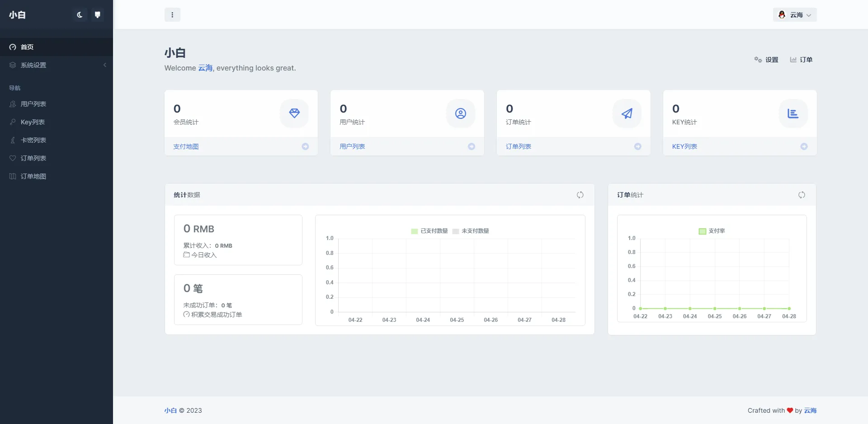This screenshot has height=424, width=868.
Task: Toggle the 已支付数量 legend series
Action: pyautogui.click(x=429, y=231)
